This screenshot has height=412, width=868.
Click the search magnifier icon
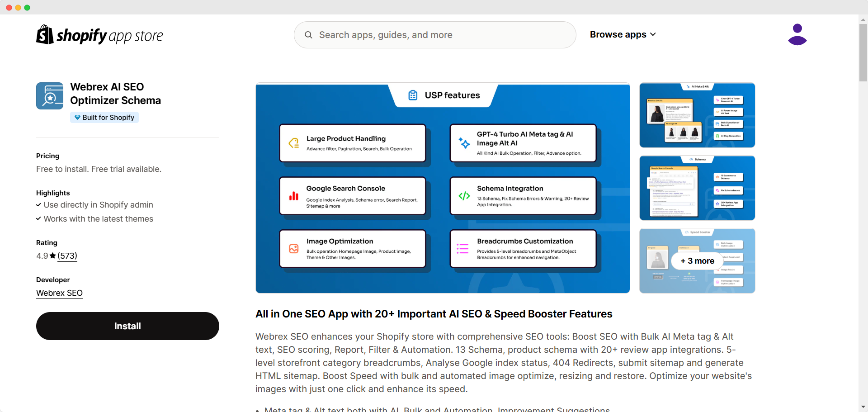(308, 35)
